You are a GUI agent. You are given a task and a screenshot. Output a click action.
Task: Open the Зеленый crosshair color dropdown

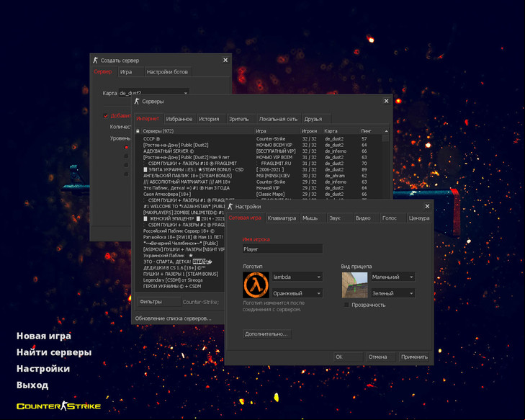pyautogui.click(x=393, y=293)
